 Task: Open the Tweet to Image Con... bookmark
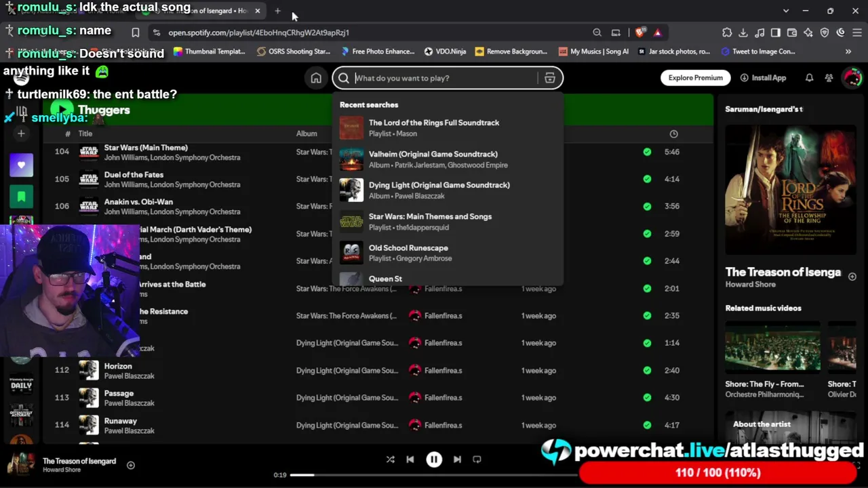[x=758, y=52]
